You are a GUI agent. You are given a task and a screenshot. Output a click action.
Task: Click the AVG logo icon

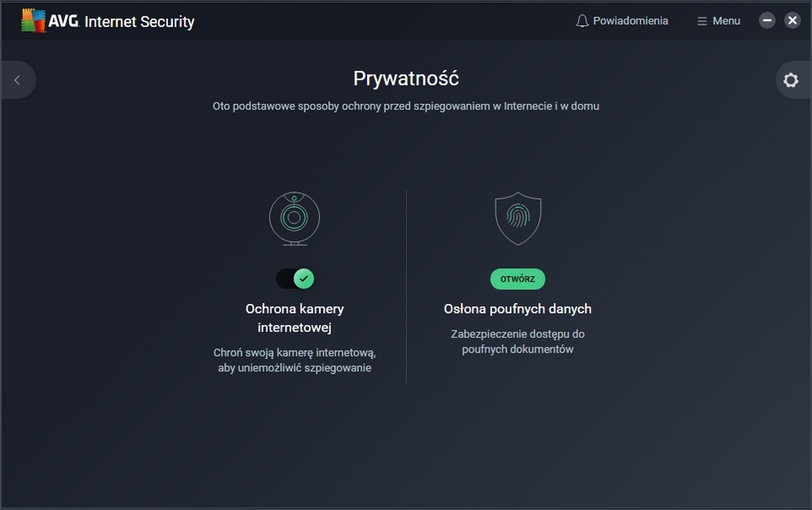tap(33, 21)
